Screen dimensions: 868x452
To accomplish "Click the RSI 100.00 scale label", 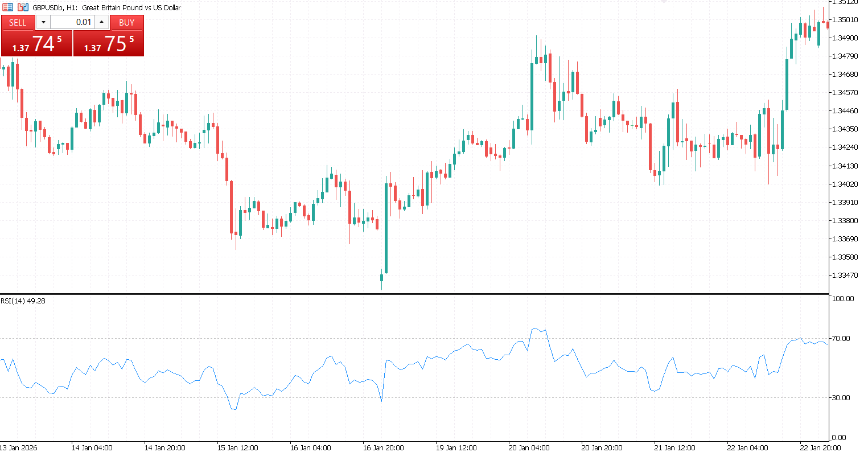I will click(x=842, y=298).
